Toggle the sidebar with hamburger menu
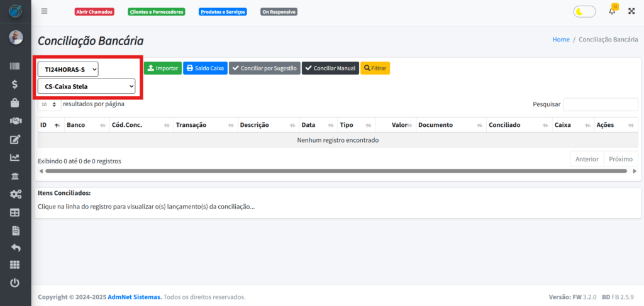Viewport: 644px width, 306px height. [x=44, y=11]
